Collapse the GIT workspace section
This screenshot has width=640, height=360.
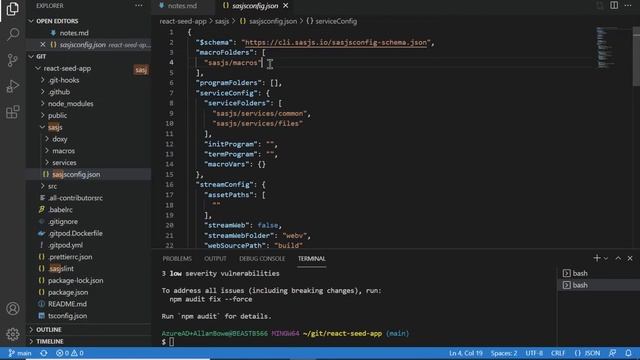coord(88,56)
